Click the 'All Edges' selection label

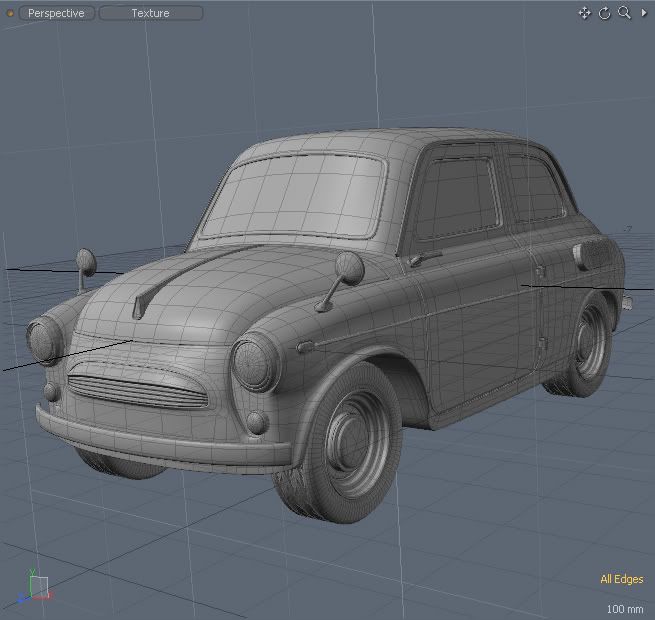622,579
